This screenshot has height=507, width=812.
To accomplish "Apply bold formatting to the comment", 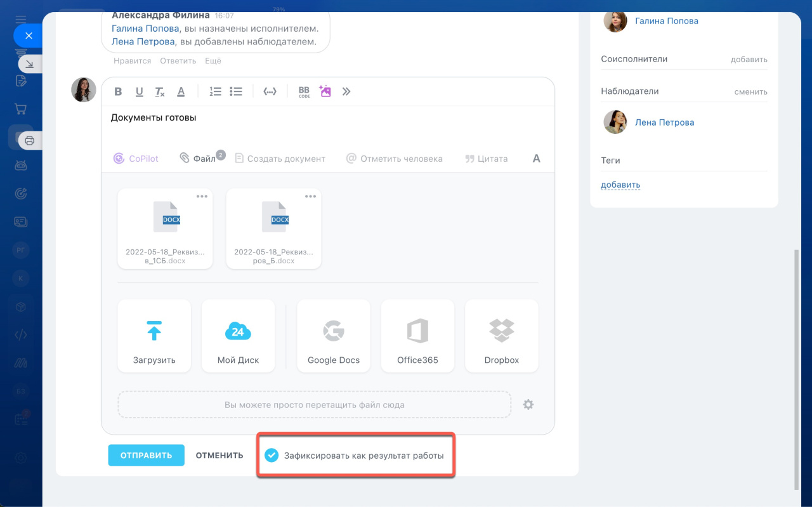I will coord(118,91).
